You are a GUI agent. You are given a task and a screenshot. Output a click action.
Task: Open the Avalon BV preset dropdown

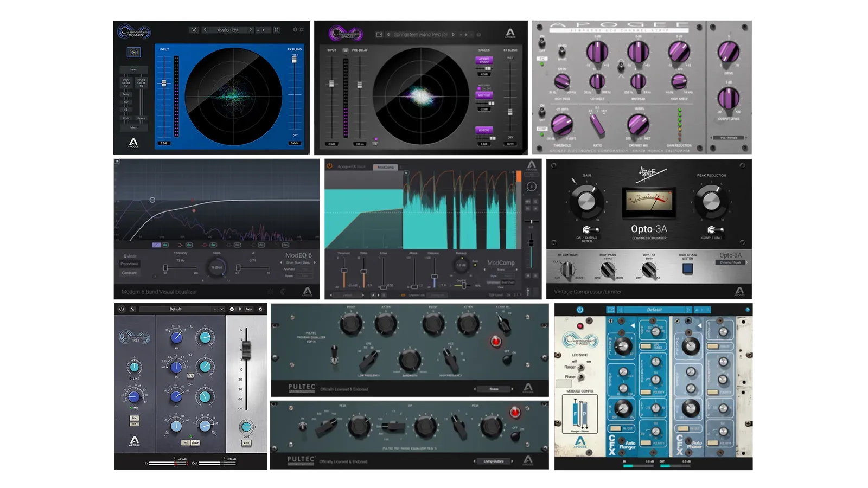227,30
